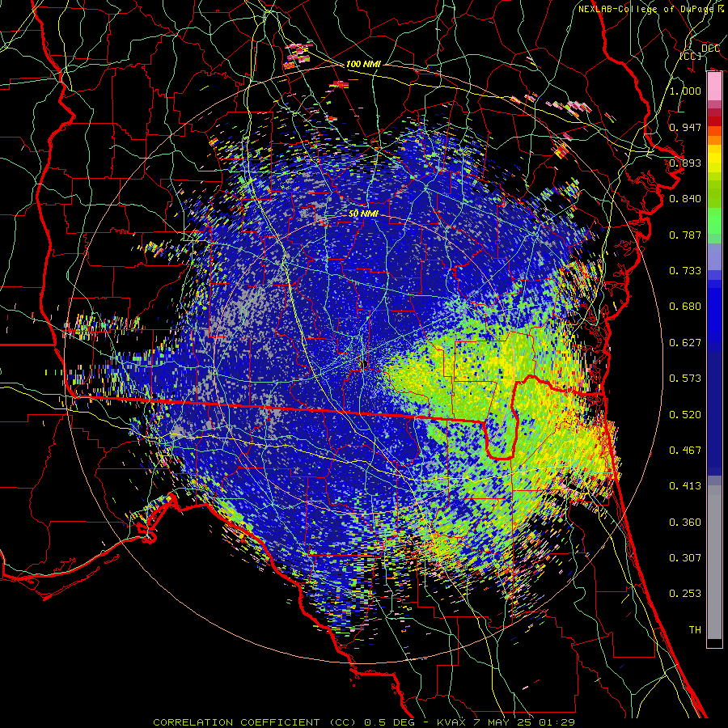Click the 01:29 timestamp in caption
This screenshot has height=728, width=728.
pyautogui.click(x=557, y=722)
